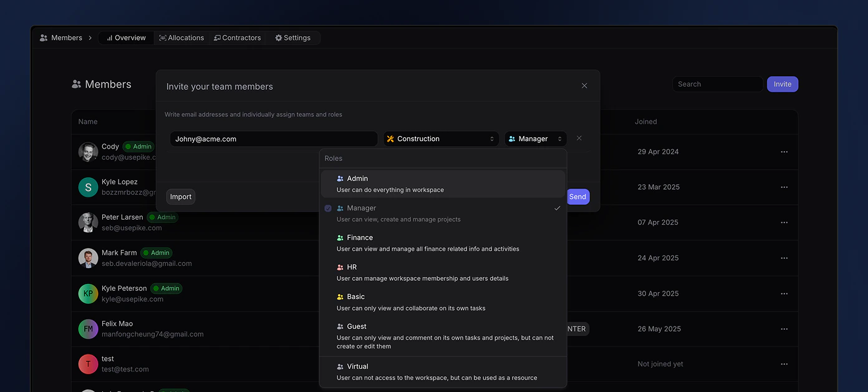
Task: Click the email field with Johny@acme.com
Action: pos(274,139)
